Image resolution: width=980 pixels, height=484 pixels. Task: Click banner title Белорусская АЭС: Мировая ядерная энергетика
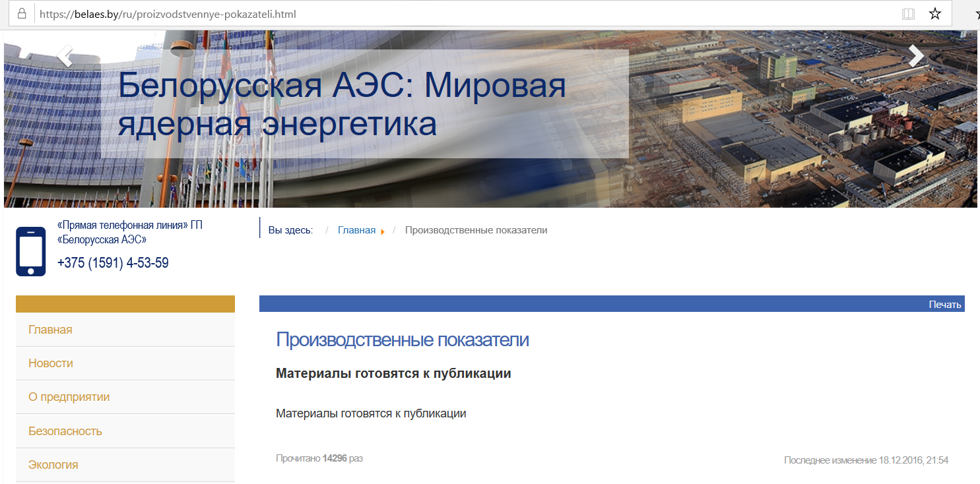click(x=342, y=105)
